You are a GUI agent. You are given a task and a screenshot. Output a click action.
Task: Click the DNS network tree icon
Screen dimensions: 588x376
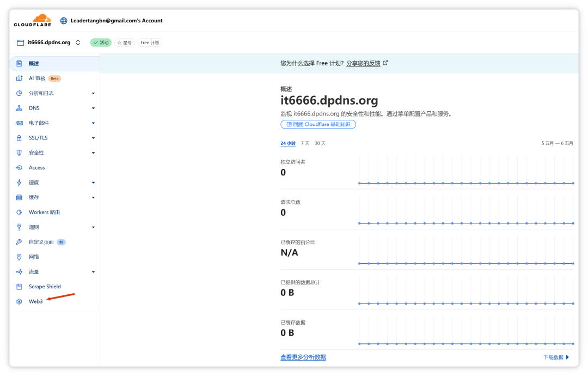tap(19, 108)
